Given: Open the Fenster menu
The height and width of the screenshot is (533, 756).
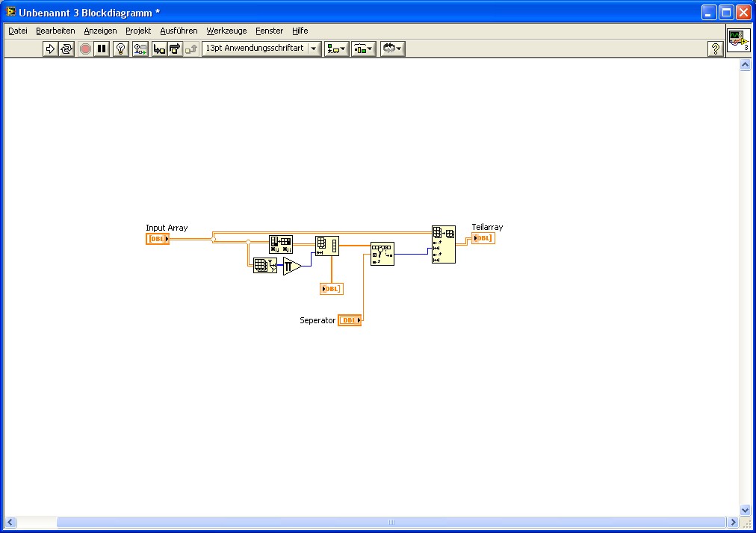Looking at the screenshot, I should click(270, 31).
